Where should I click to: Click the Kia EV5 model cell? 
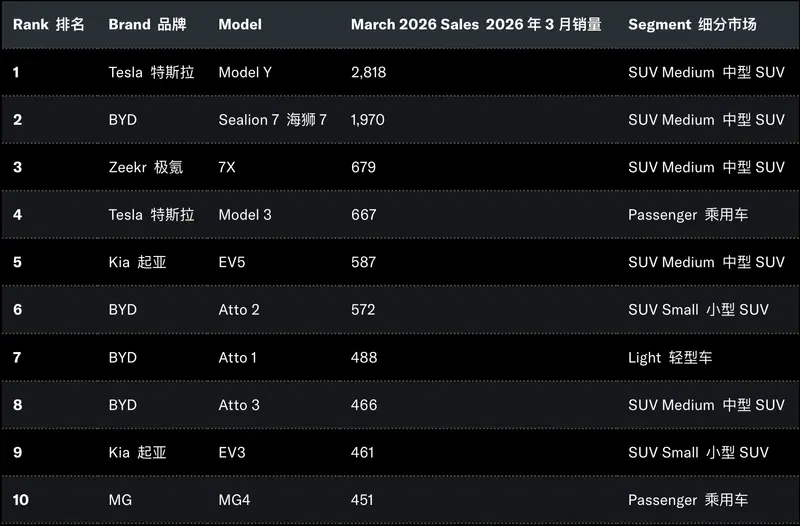pos(232,262)
